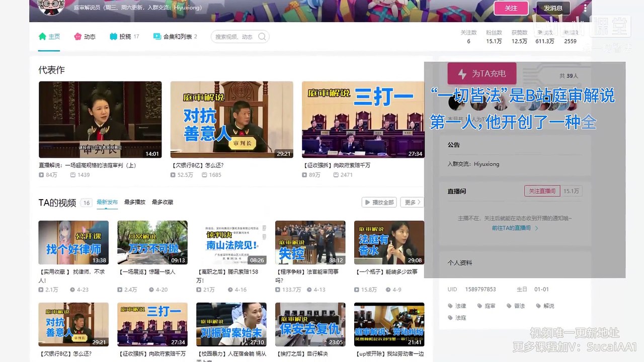644x362 pixels.
Task: Sort videos by 最多收藏
Action: [163, 202]
